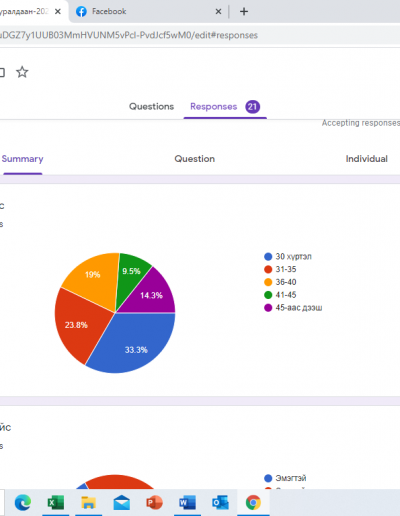Screen dimensions: 400x516
Task: Open the Mail app on taskbar
Action: pos(121,502)
